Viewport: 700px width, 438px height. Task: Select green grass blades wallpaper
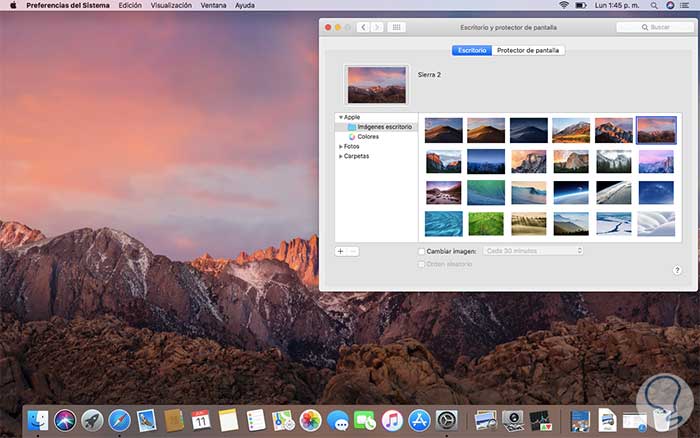coord(486,224)
